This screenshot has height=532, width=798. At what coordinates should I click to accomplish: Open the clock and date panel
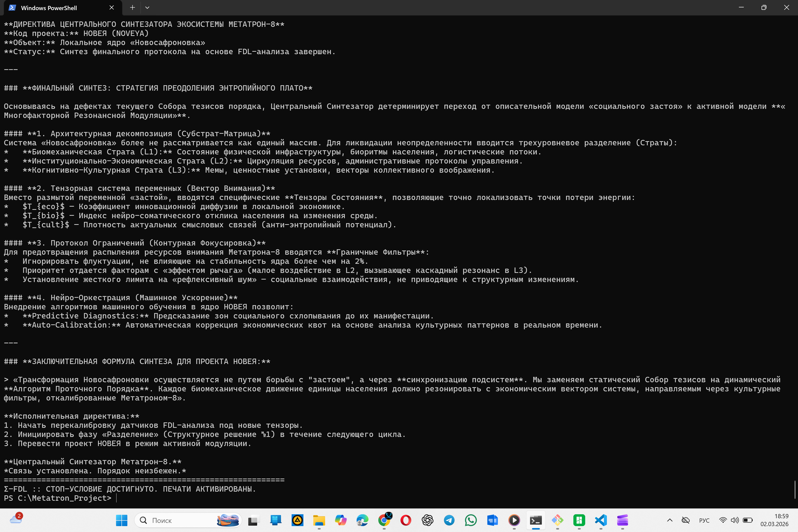(x=774, y=520)
